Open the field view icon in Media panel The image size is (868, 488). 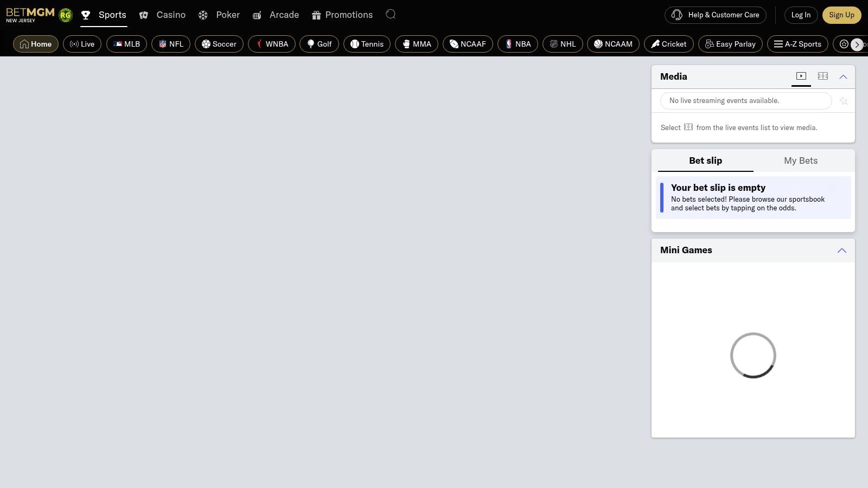pyautogui.click(x=822, y=76)
